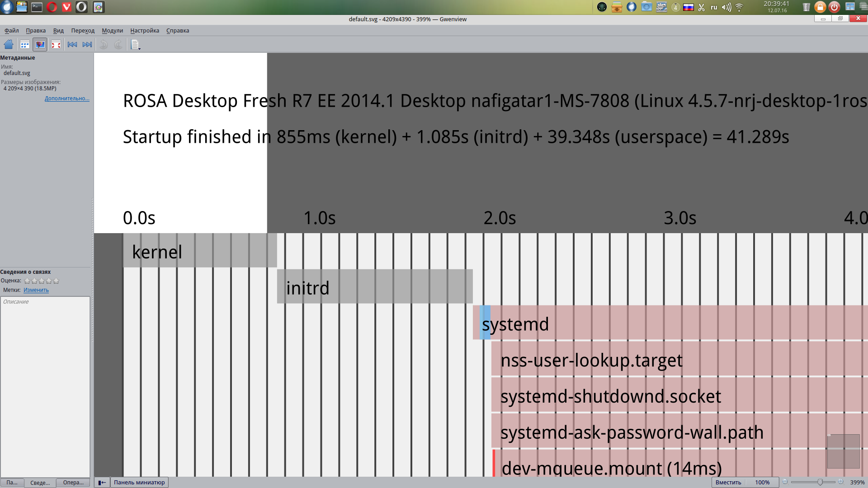Screen dimensions: 868x488
Task: Open the document options dropdown in toolbar
Action: pyautogui.click(x=135, y=44)
